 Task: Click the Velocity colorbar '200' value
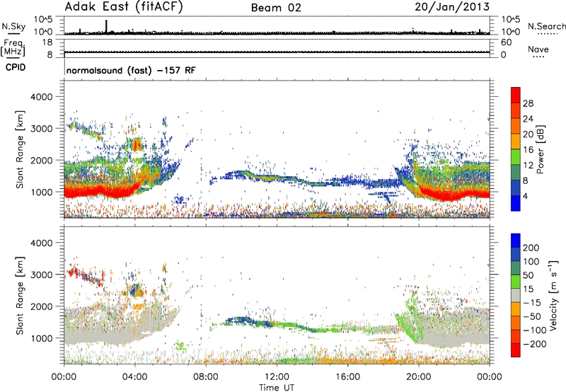coord(531,248)
